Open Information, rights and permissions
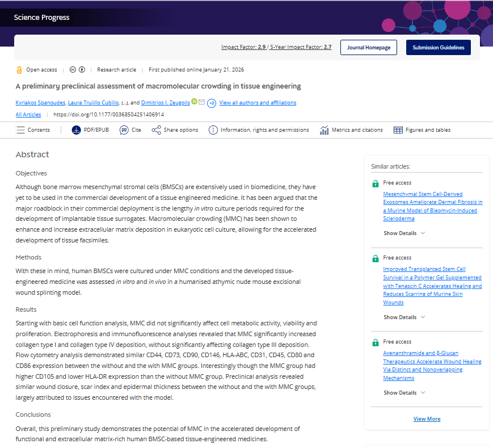This screenshot has width=493, height=448. coord(213,130)
